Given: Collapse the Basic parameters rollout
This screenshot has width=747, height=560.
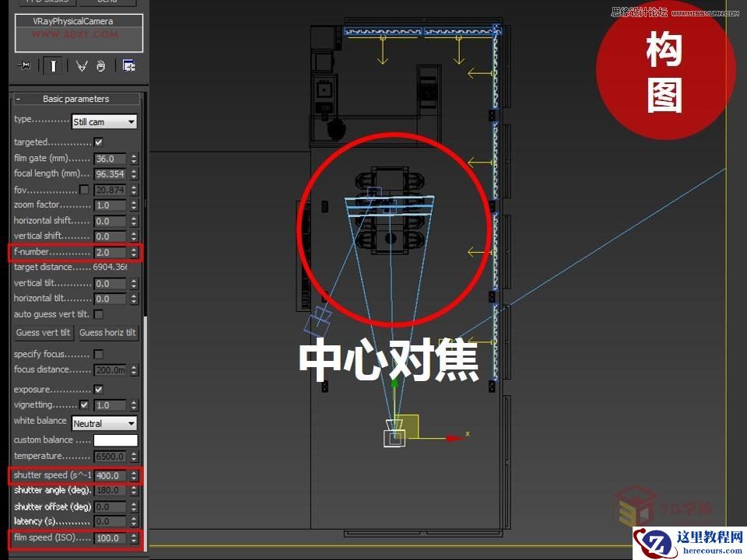Looking at the screenshot, I should pos(76,99).
